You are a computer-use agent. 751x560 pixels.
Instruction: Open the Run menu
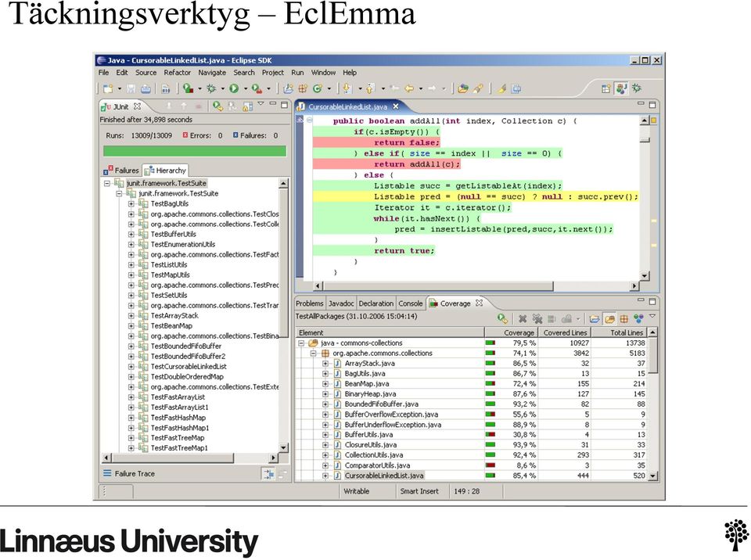pyautogui.click(x=297, y=72)
